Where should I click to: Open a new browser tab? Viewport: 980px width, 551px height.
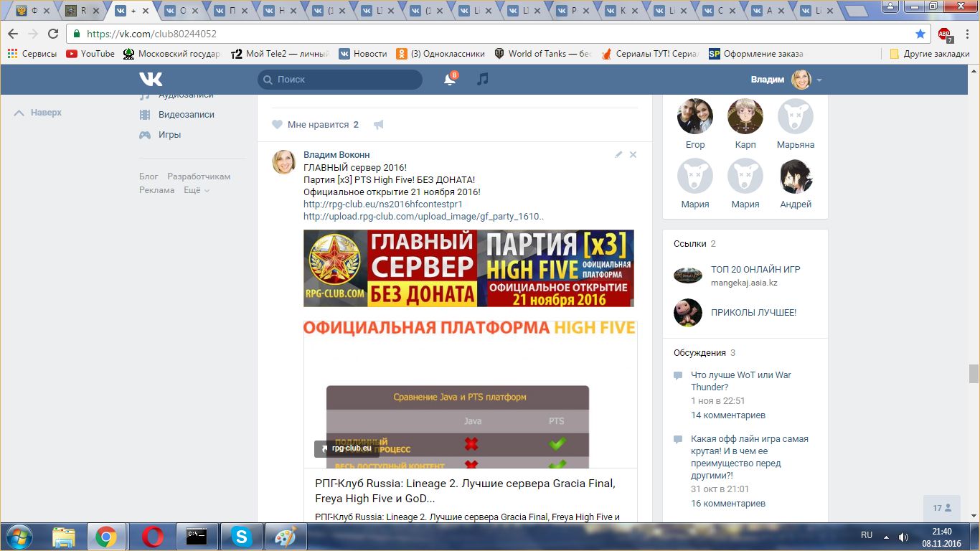pyautogui.click(x=857, y=11)
